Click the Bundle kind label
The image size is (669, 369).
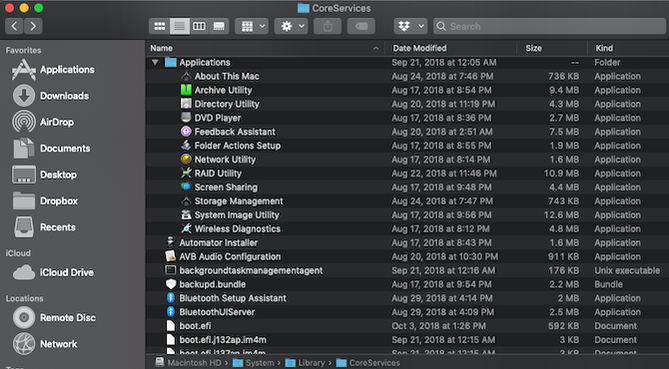(x=608, y=284)
